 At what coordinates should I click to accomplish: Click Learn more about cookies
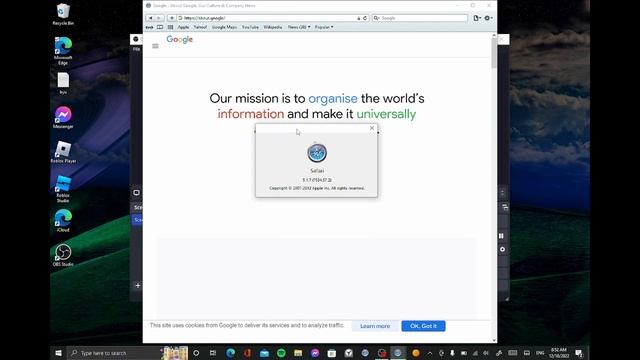pyautogui.click(x=375, y=326)
